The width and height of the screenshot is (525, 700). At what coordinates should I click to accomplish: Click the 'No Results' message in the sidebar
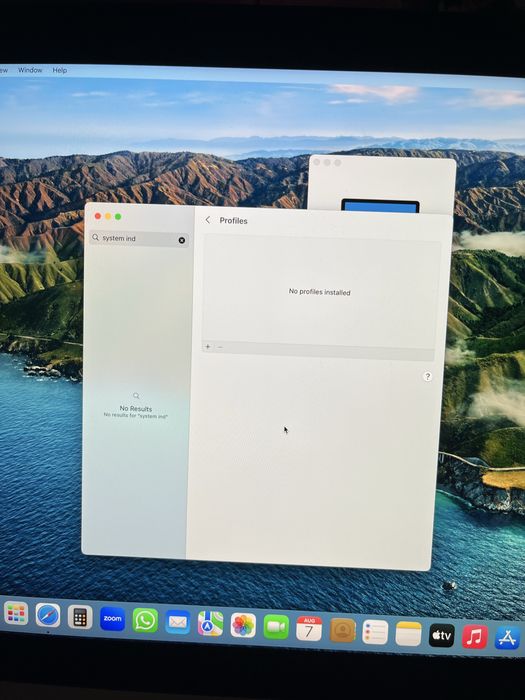tap(136, 408)
